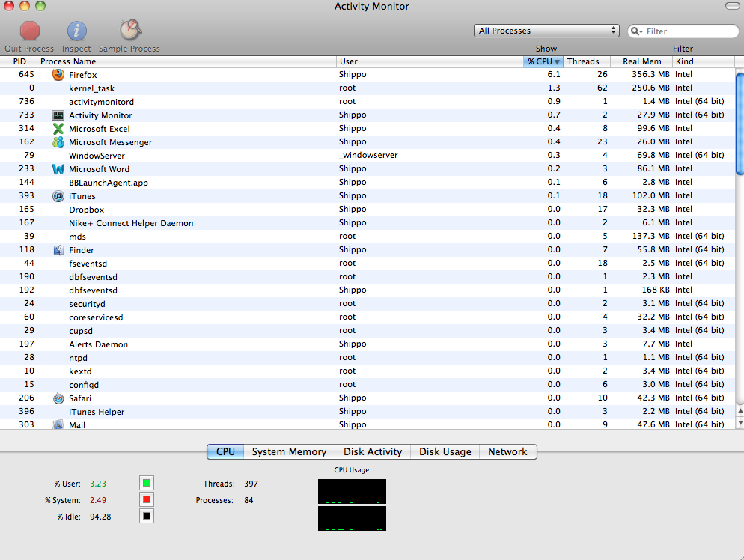Select the kextd process row
Viewport: 744px width, 560px height.
pyautogui.click(x=368, y=371)
